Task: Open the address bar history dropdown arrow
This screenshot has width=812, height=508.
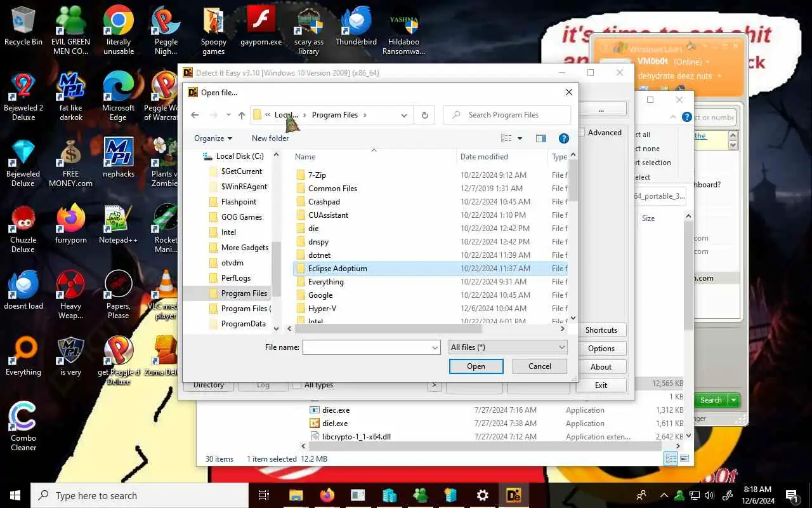Action: tap(404, 115)
